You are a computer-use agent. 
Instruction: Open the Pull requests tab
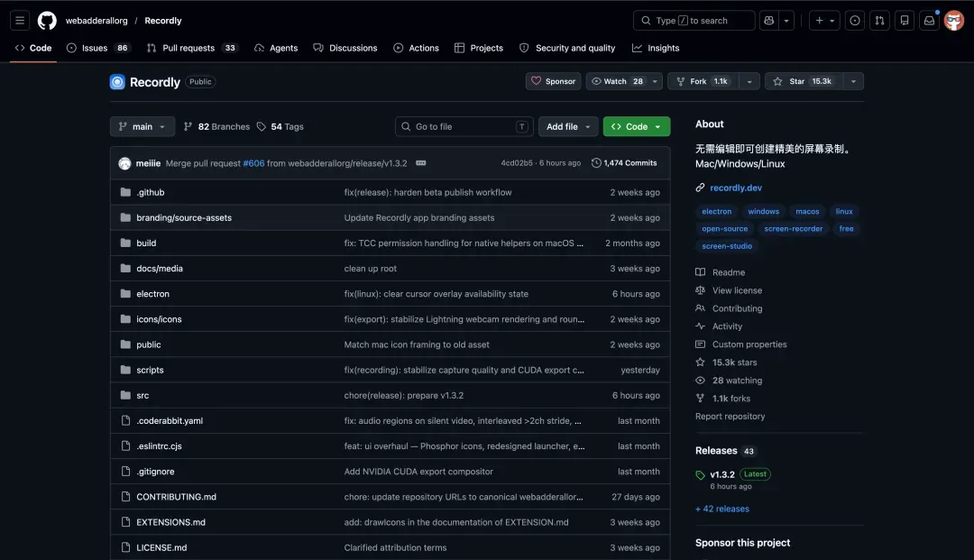[x=193, y=48]
